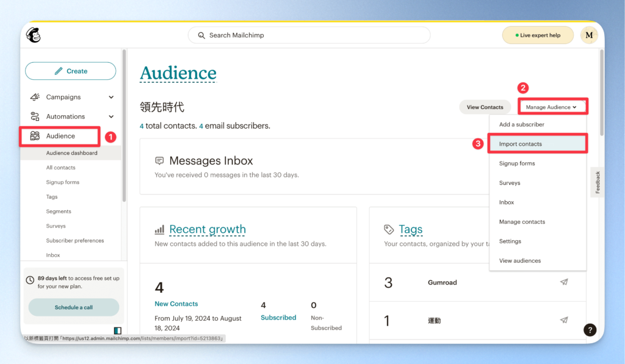Open Audience dashboard in sidebar

point(72,153)
